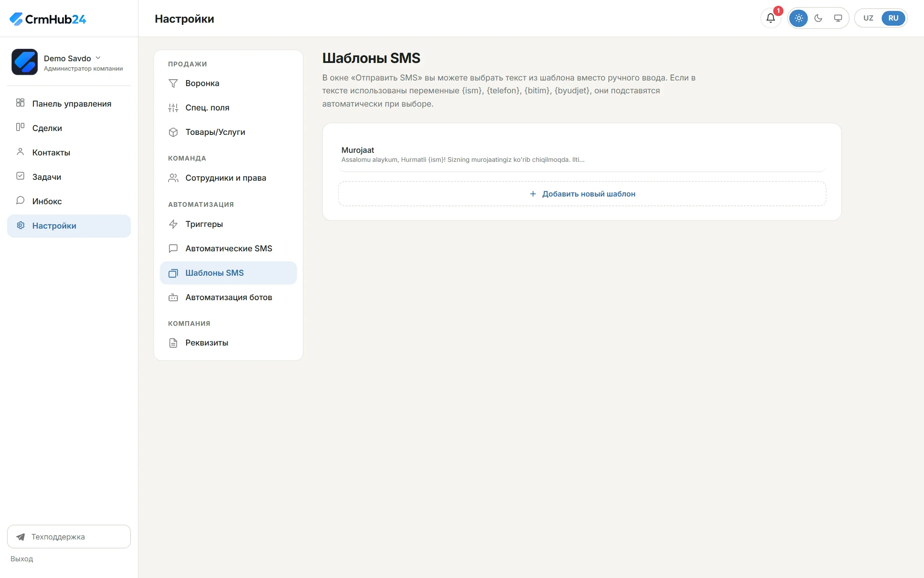
Task: Go to Задачи menu item
Action: pyautogui.click(x=69, y=176)
